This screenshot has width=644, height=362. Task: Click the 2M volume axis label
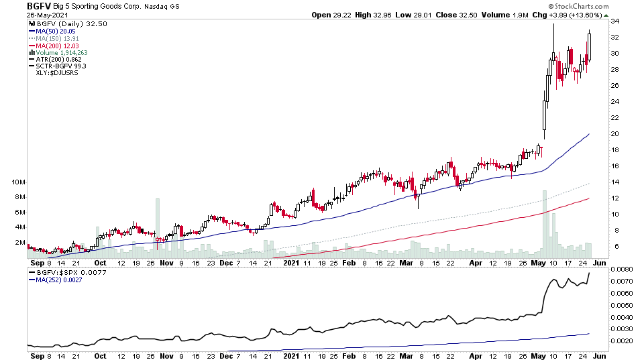click(20, 243)
